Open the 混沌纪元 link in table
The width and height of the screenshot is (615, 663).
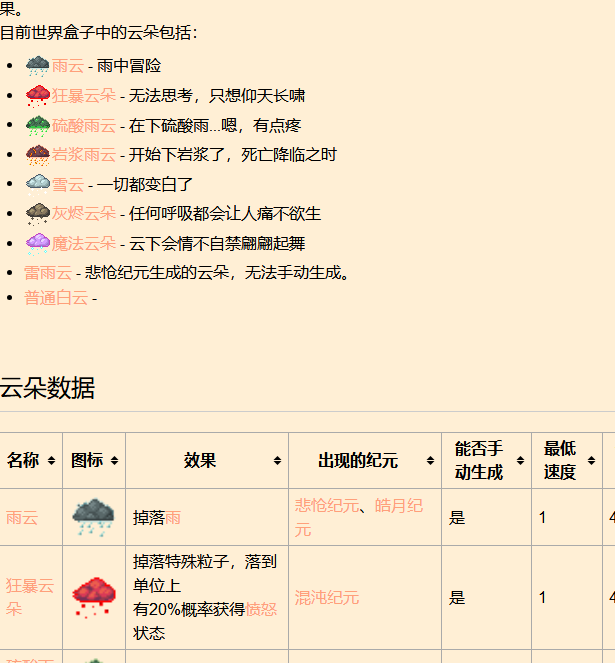[327, 597]
